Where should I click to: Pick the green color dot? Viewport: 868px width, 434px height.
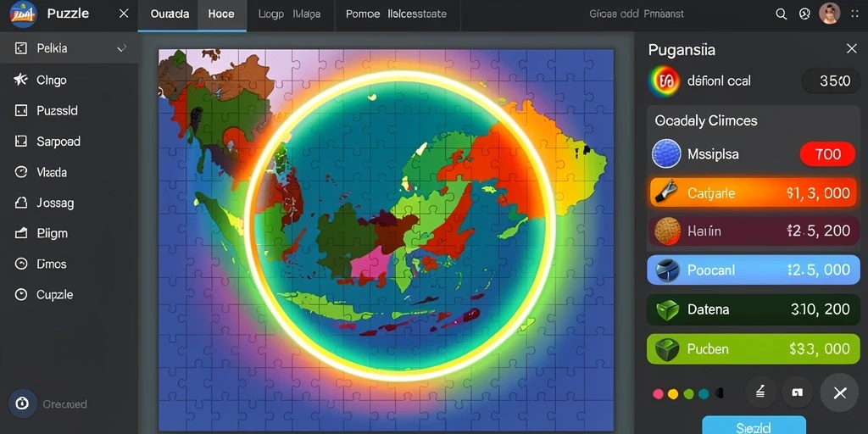point(688,393)
